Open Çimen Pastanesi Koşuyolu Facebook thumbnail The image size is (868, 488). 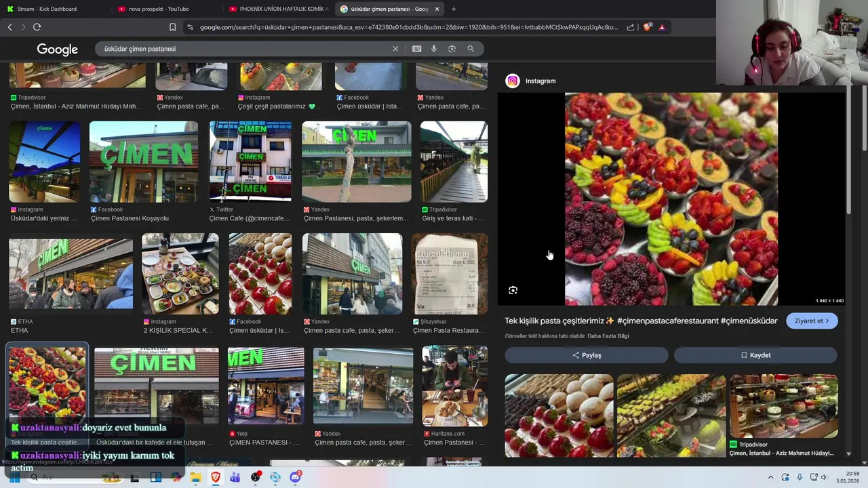[144, 162]
